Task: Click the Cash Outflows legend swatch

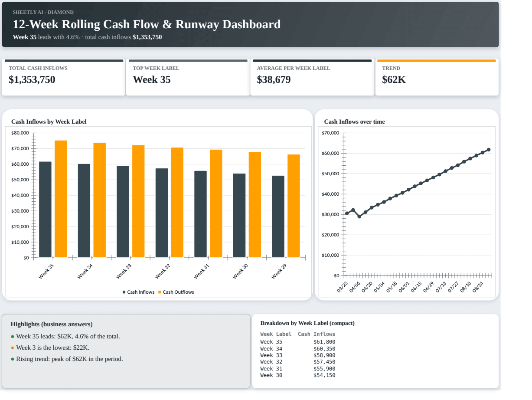Action: tap(160, 292)
